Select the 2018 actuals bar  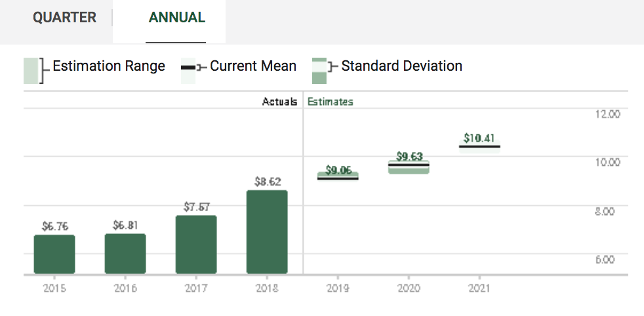[x=267, y=232]
